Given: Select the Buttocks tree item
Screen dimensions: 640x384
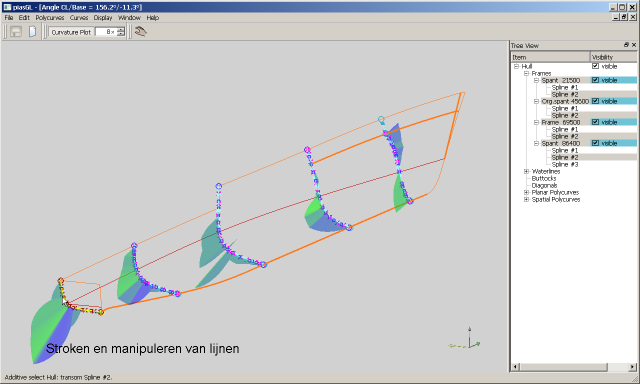Looking at the screenshot, I should pyautogui.click(x=544, y=178).
